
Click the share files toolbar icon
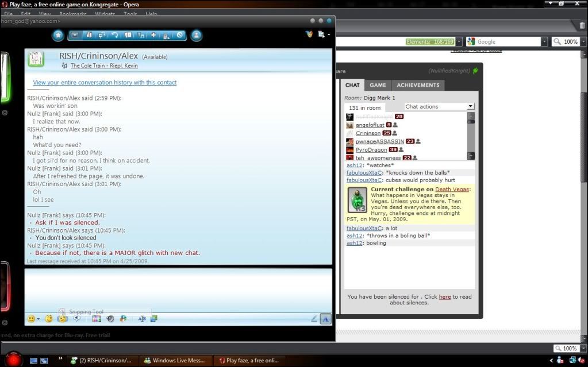point(89,35)
